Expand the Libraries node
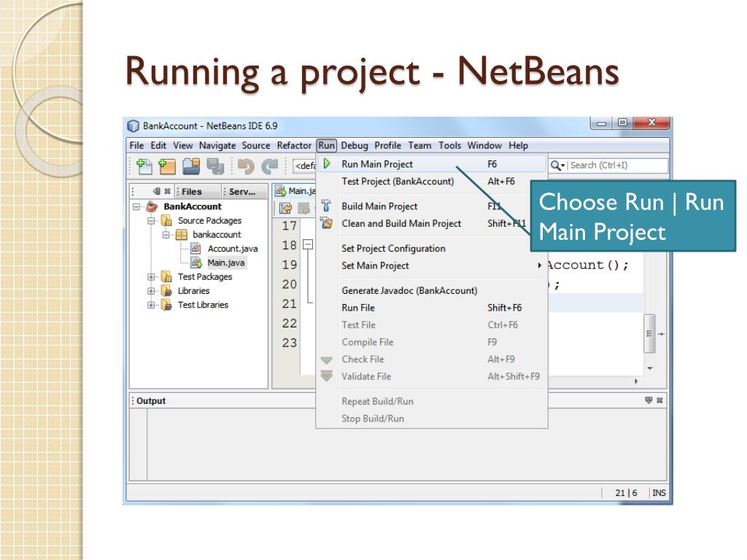The height and width of the screenshot is (560, 747). pyautogui.click(x=151, y=291)
